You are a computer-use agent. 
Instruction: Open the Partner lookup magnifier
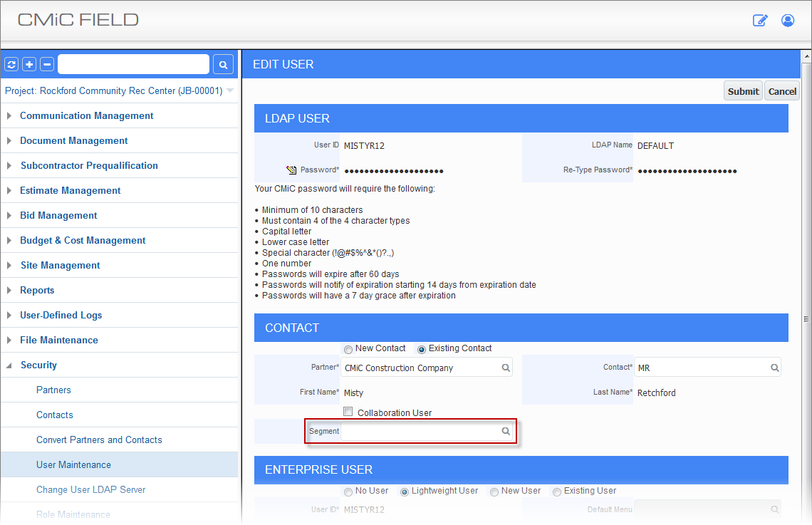click(506, 367)
